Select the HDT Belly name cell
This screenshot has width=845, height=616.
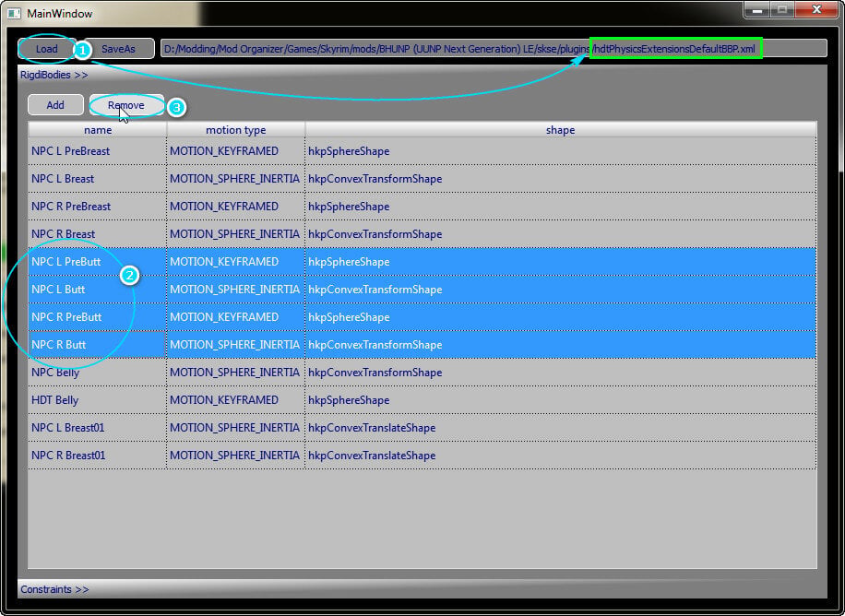[98, 400]
